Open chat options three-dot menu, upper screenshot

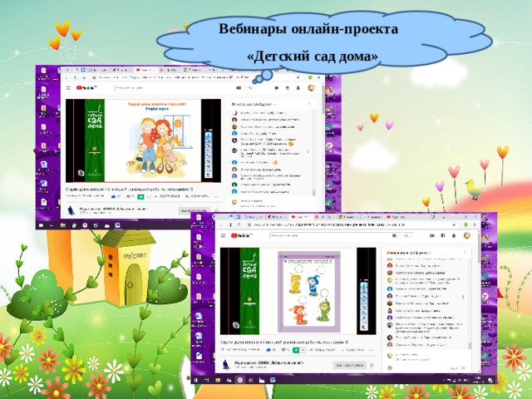coord(309,104)
